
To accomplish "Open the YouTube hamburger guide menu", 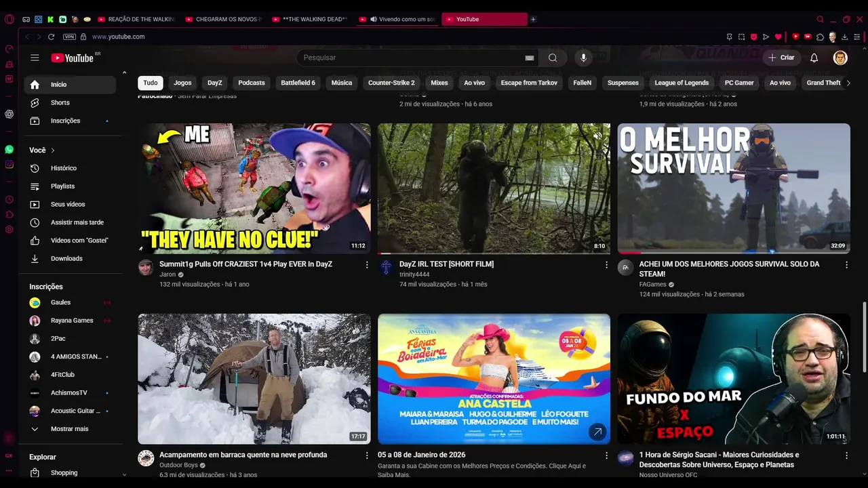I will pos(35,58).
